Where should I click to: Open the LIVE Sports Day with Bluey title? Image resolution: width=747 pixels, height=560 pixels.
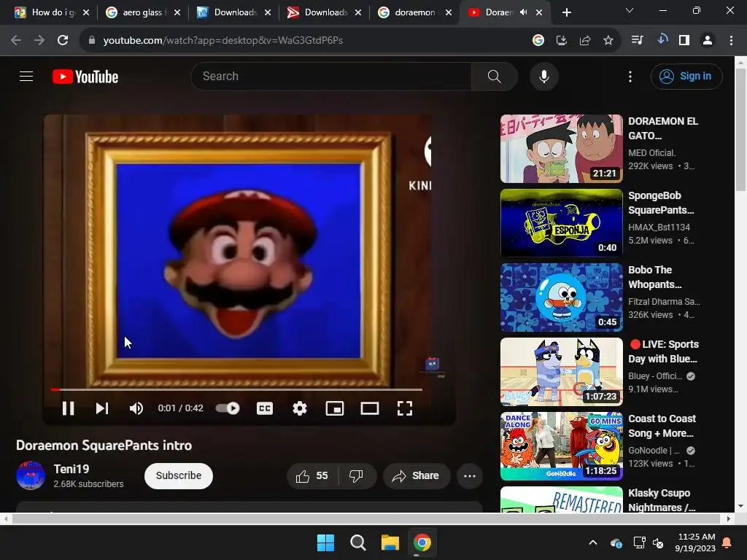tap(664, 351)
